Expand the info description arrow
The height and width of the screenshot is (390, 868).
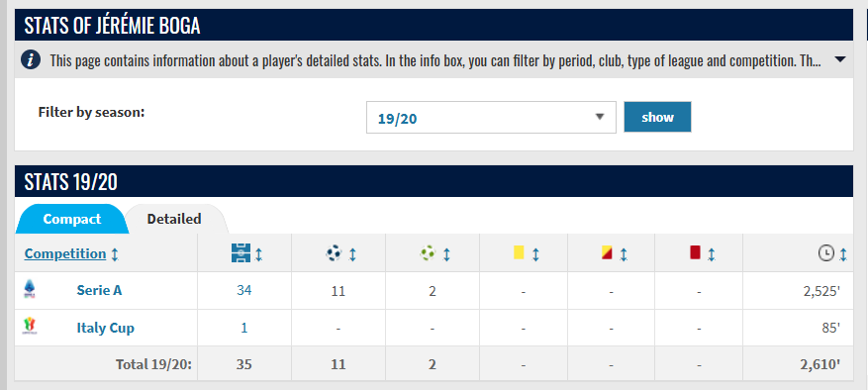[839, 59]
